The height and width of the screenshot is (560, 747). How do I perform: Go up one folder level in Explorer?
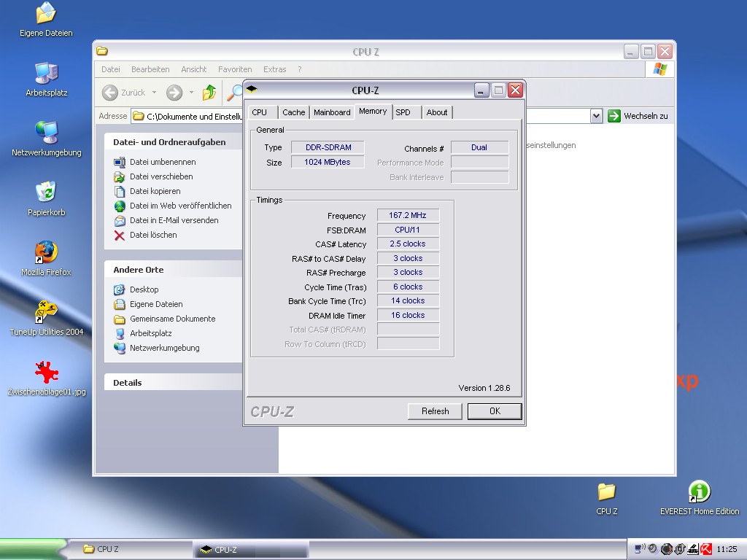[209, 93]
